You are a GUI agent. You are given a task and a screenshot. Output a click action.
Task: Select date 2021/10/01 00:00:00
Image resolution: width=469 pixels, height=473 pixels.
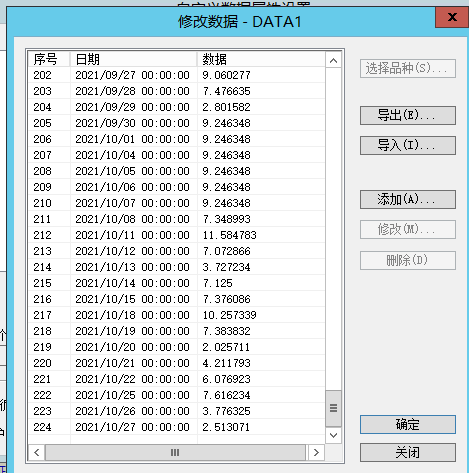pos(132,139)
